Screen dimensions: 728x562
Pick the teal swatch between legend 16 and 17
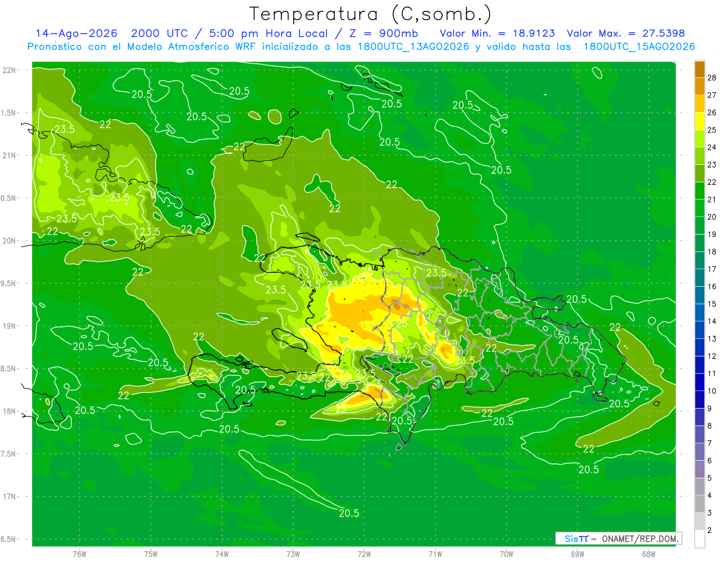click(x=699, y=278)
